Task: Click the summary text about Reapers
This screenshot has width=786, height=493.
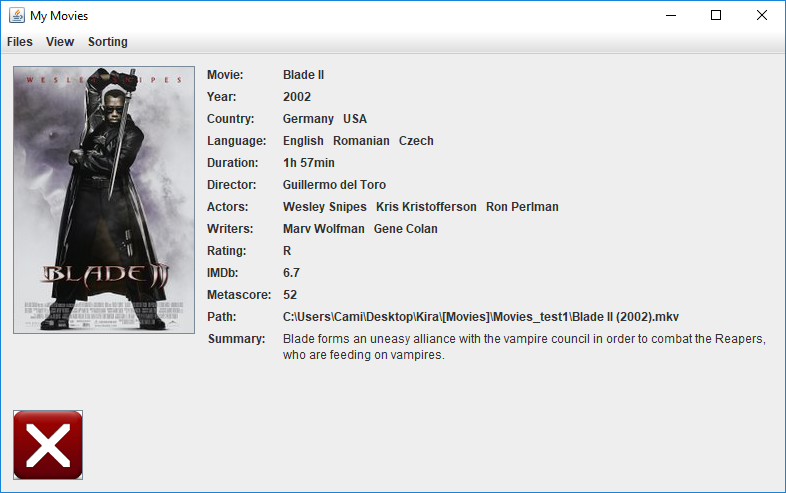Action: [x=524, y=347]
